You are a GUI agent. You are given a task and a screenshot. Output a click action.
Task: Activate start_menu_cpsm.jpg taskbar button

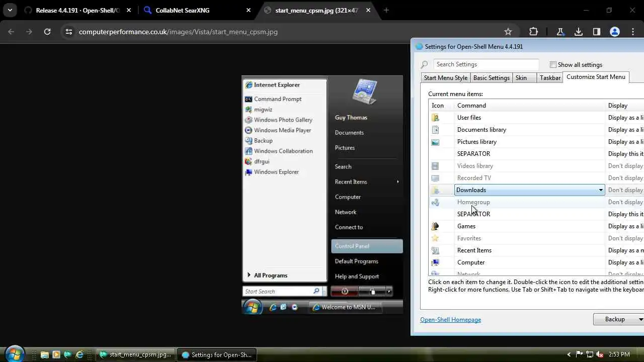(x=136, y=354)
